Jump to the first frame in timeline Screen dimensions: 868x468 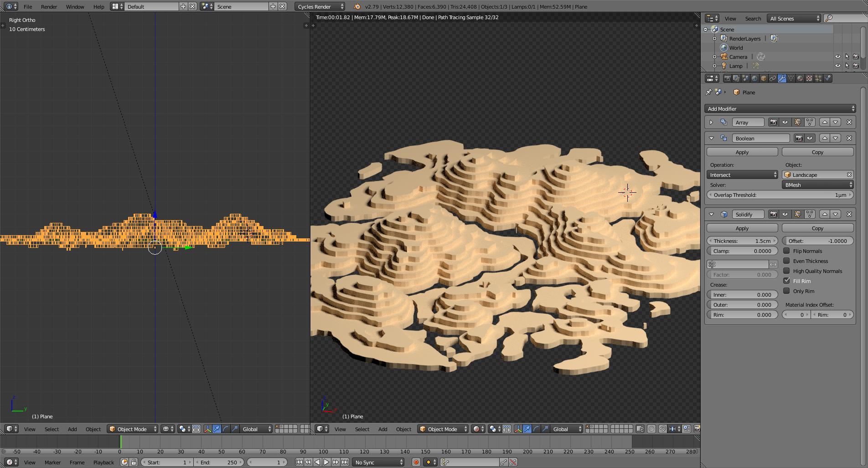click(x=299, y=462)
